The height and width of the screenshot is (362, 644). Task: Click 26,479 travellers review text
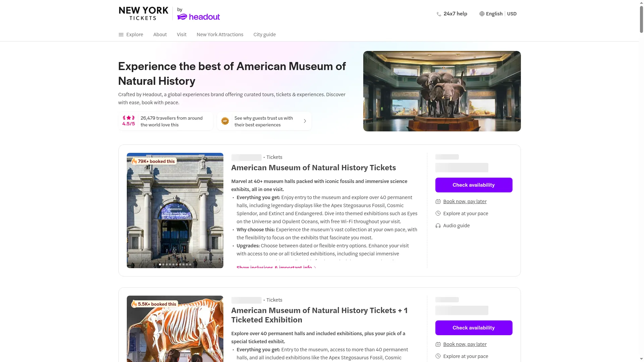[x=171, y=121]
